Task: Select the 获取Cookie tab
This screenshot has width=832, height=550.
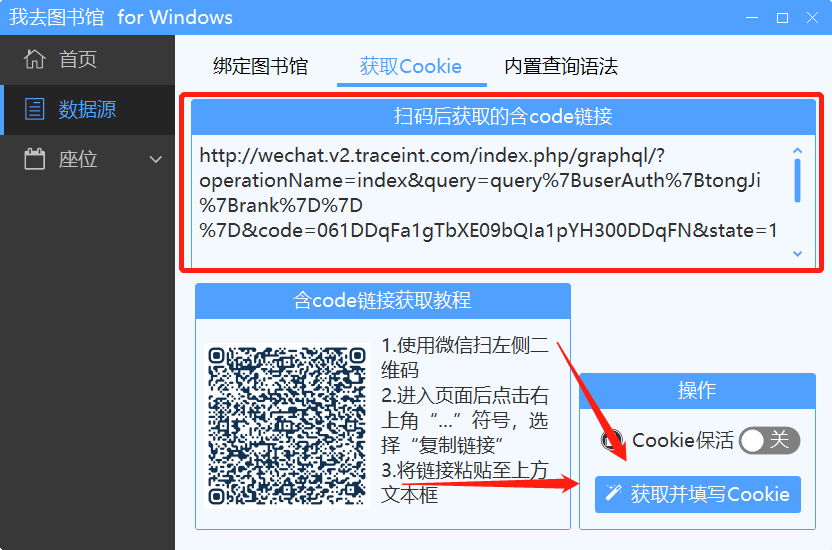Action: (x=411, y=66)
